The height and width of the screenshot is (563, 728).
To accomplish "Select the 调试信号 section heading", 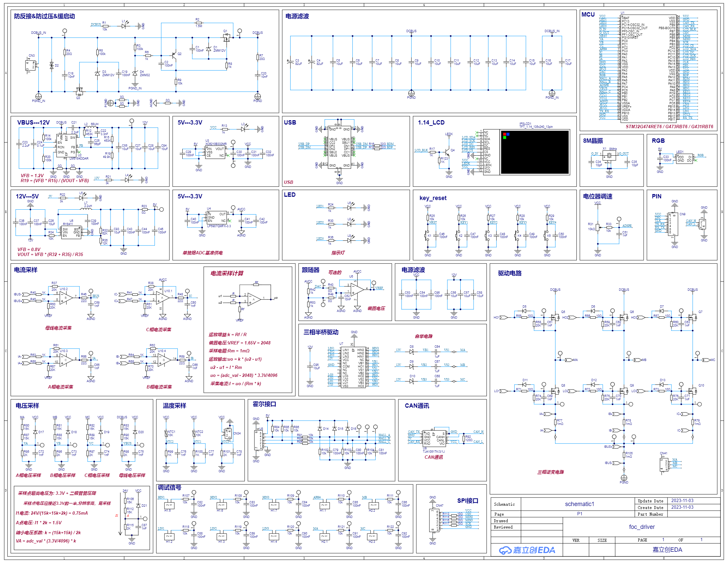I will [x=169, y=487].
